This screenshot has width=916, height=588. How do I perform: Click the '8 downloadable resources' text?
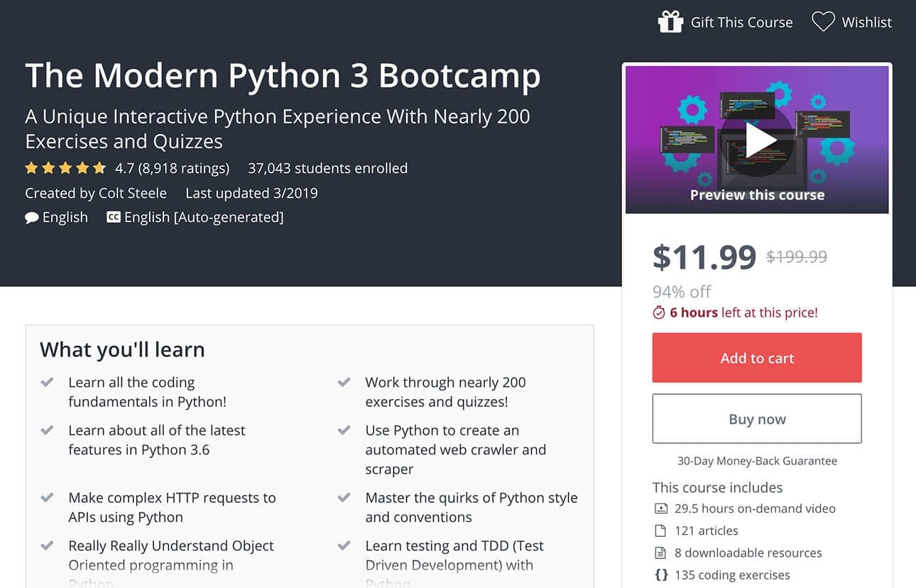click(x=748, y=552)
